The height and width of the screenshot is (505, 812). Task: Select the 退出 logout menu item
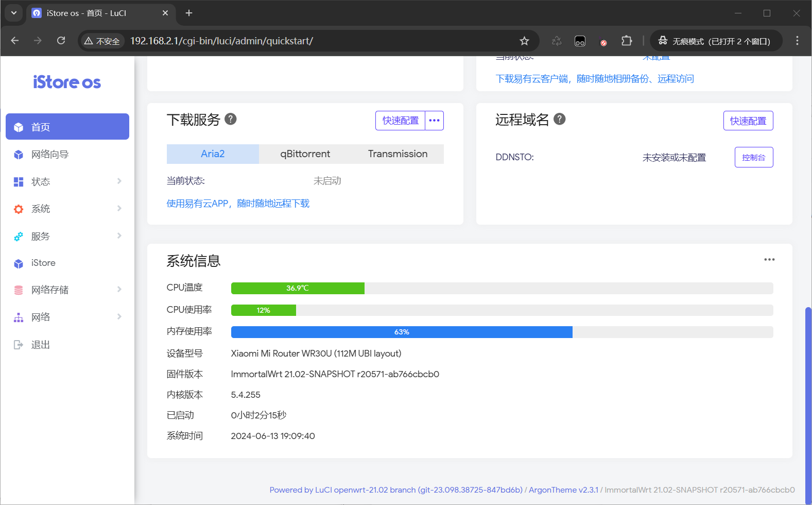pyautogui.click(x=67, y=345)
